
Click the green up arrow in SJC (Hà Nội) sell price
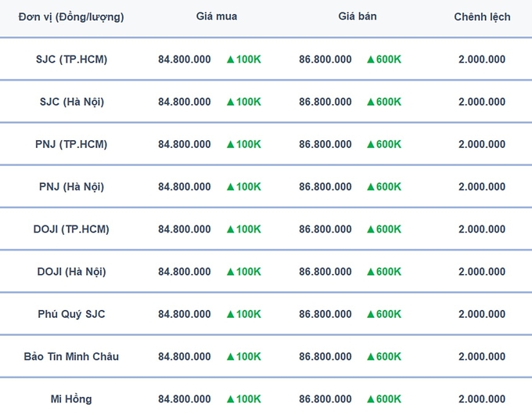pos(371,103)
